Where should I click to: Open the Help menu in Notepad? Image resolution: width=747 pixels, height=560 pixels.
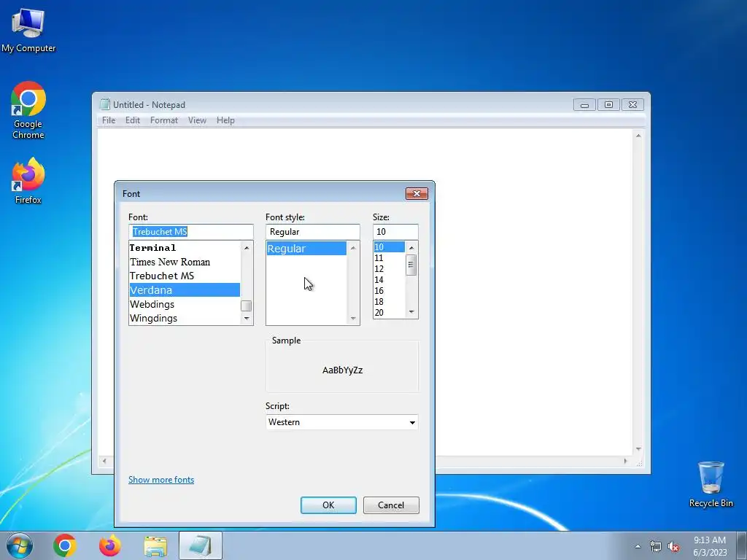pos(225,120)
